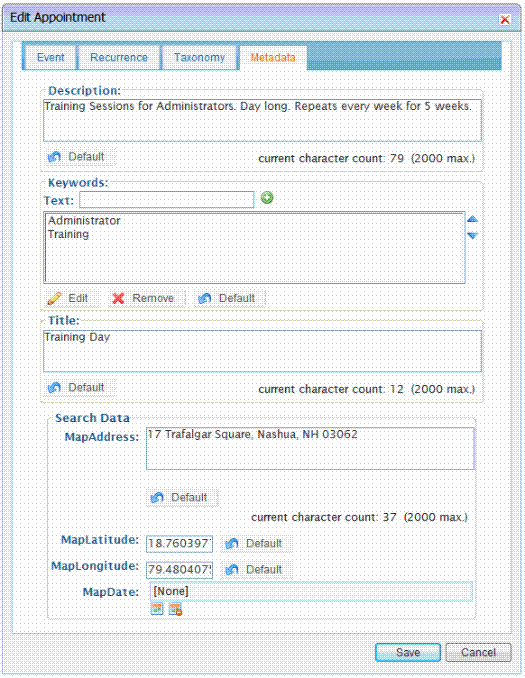The height and width of the screenshot is (678, 525).
Task: Save the appointment changes
Action: tap(408, 652)
